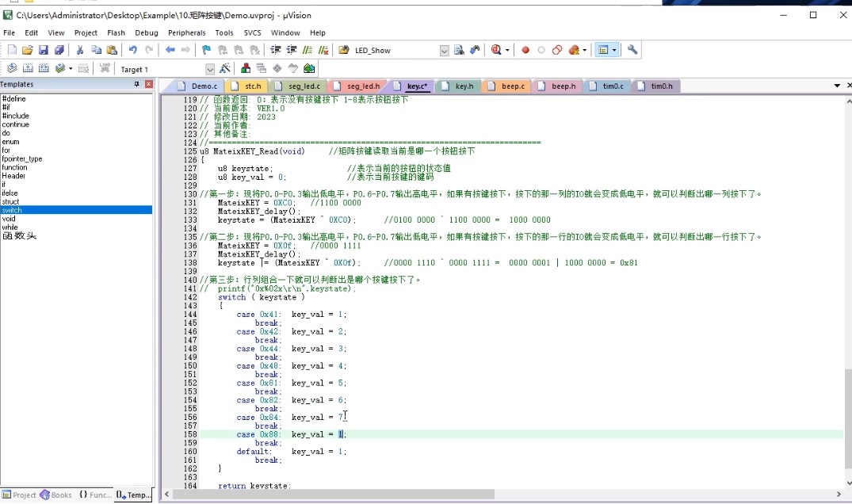This screenshot has width=852, height=504.
Task: Click the Insert breakpoint red dot icon
Action: [525, 50]
